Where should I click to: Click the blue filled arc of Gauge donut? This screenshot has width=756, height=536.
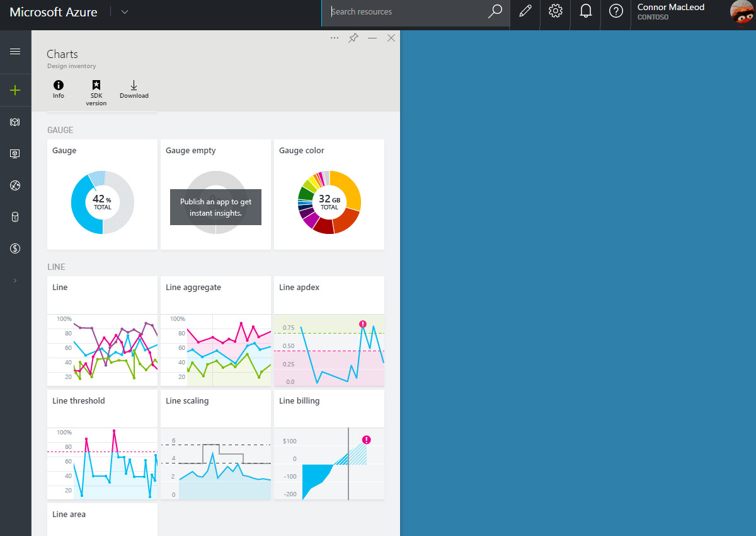(x=81, y=208)
